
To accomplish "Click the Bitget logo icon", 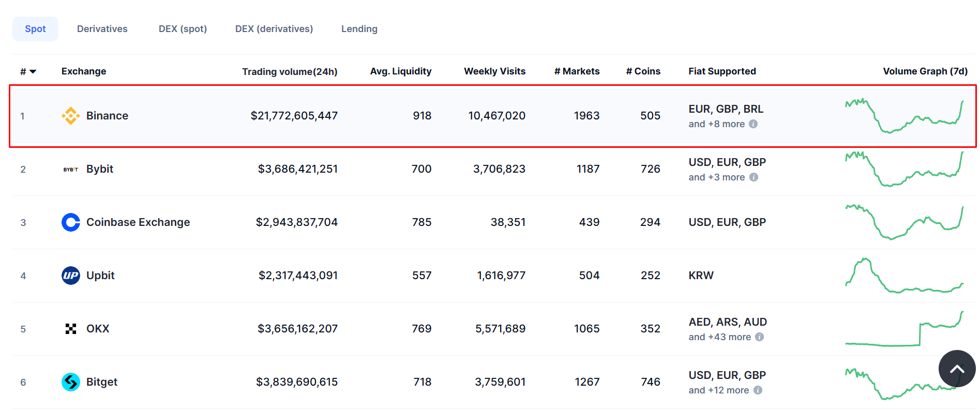I will 71,382.
